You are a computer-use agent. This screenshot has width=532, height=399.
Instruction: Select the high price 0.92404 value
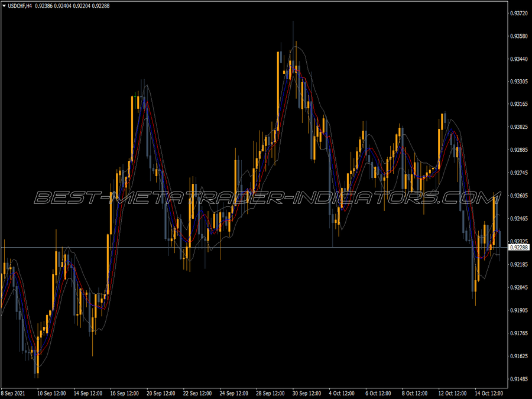tap(63, 5)
